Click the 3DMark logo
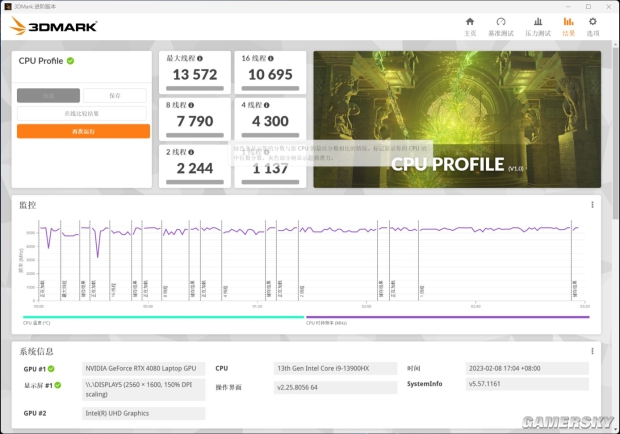This screenshot has width=620, height=434. coord(53,26)
